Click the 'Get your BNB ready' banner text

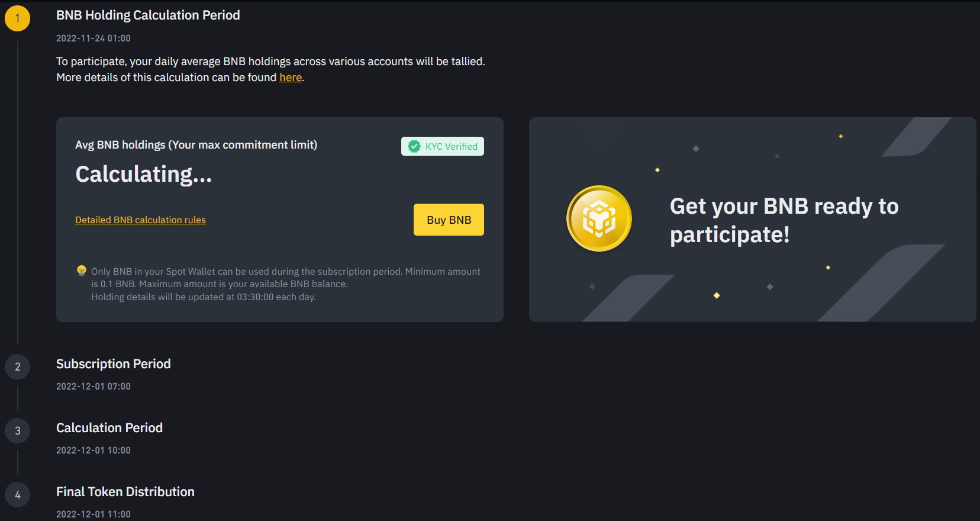point(784,220)
